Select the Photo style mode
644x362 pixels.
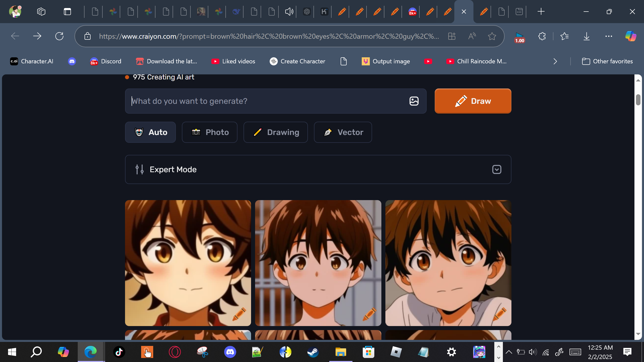pos(210,132)
